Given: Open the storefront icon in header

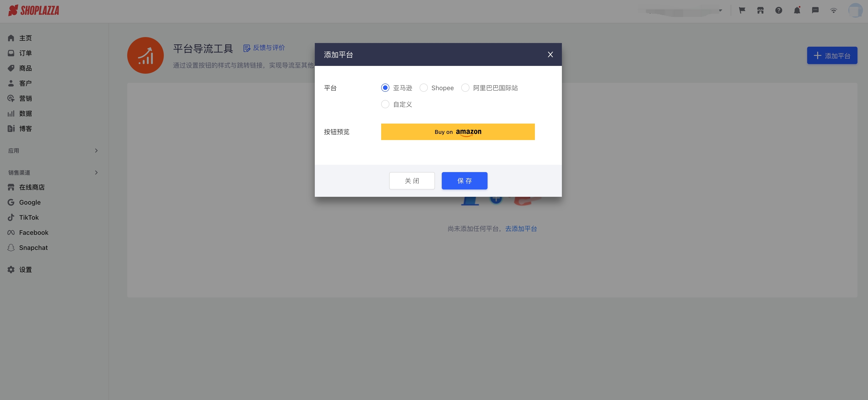Looking at the screenshot, I should click(760, 11).
